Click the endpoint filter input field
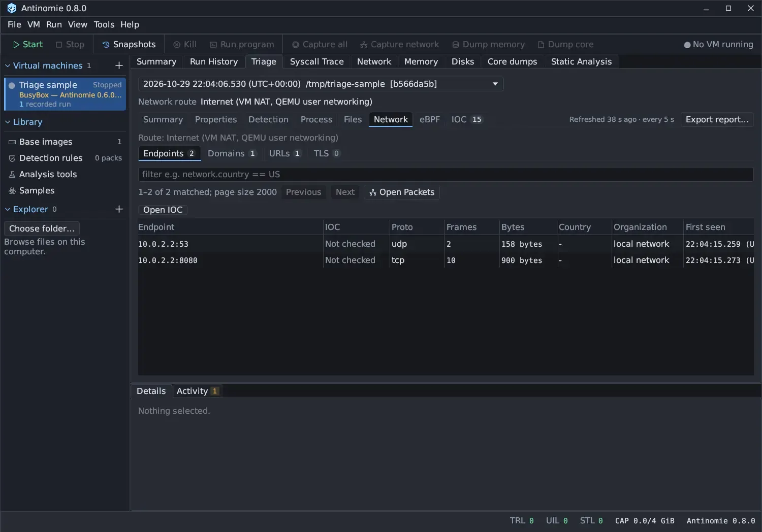762x532 pixels. 446,174
